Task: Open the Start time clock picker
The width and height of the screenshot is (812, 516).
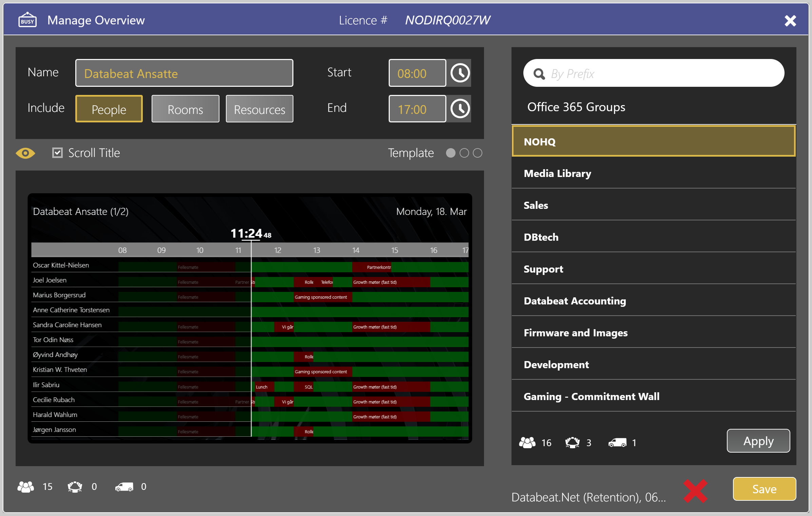Action: 460,73
